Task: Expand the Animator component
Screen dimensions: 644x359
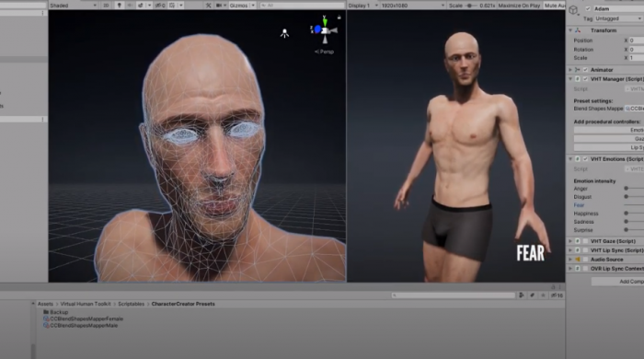Action: coord(570,70)
